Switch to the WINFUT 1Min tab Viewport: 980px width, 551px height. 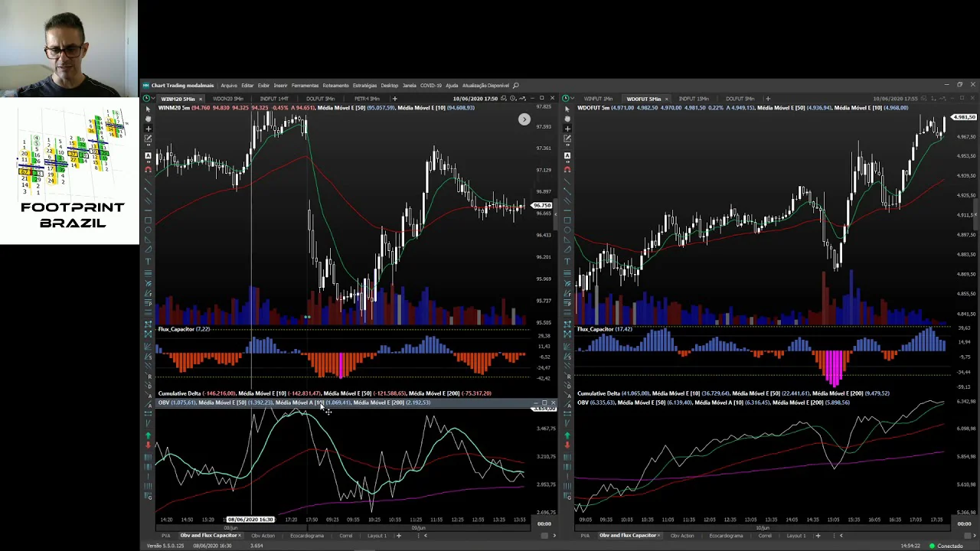pos(598,99)
